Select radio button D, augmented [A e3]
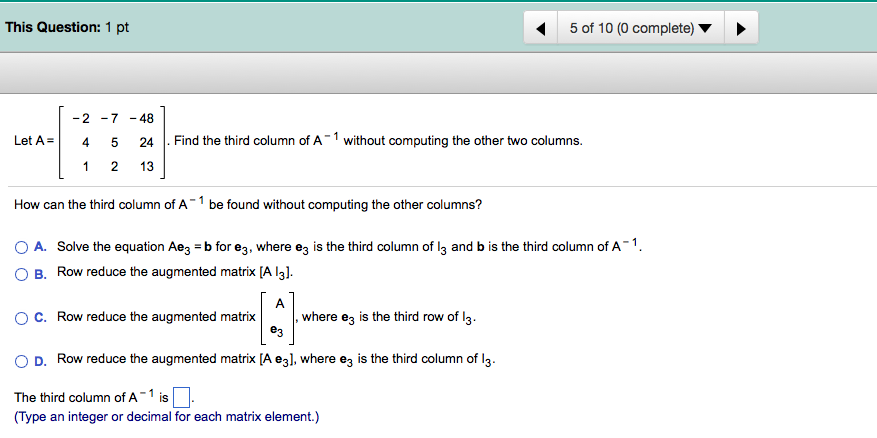Screen dimensions: 877x438 click(x=21, y=361)
